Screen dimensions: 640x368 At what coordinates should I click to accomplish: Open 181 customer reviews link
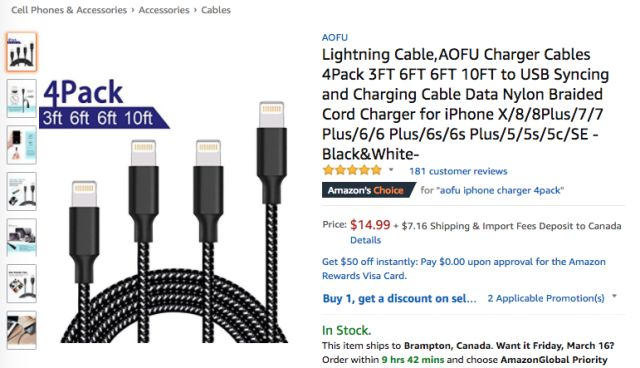(458, 171)
